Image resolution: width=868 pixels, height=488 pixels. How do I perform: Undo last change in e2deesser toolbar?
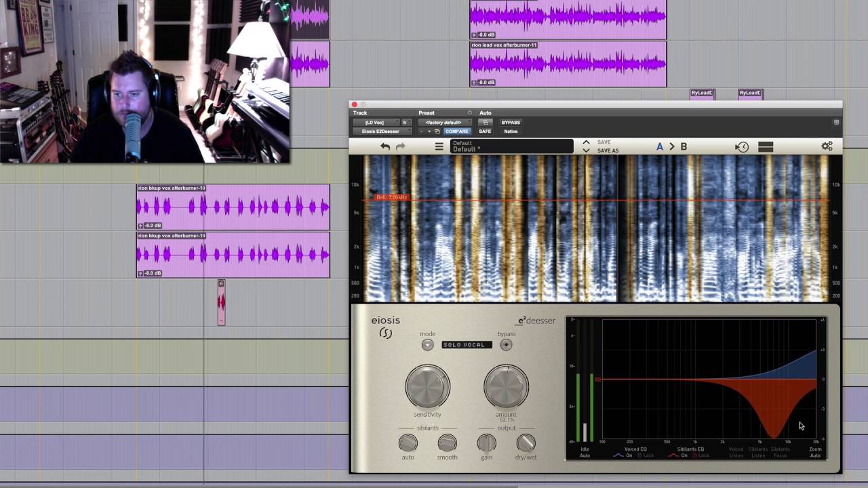pyautogui.click(x=385, y=146)
